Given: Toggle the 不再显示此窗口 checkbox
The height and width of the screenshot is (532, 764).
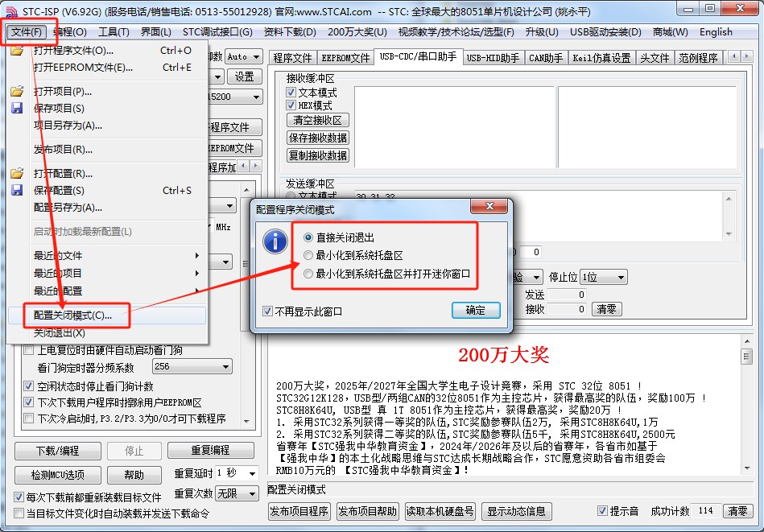Looking at the screenshot, I should tap(267, 311).
